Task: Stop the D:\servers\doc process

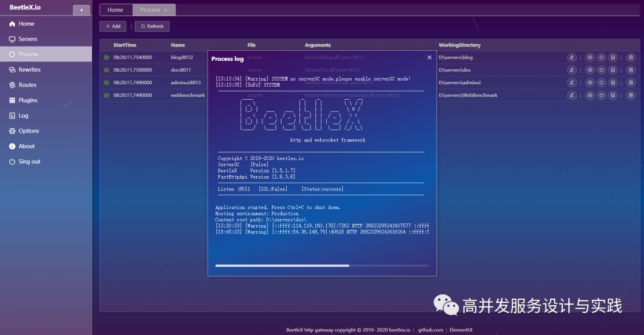Action: click(601, 70)
